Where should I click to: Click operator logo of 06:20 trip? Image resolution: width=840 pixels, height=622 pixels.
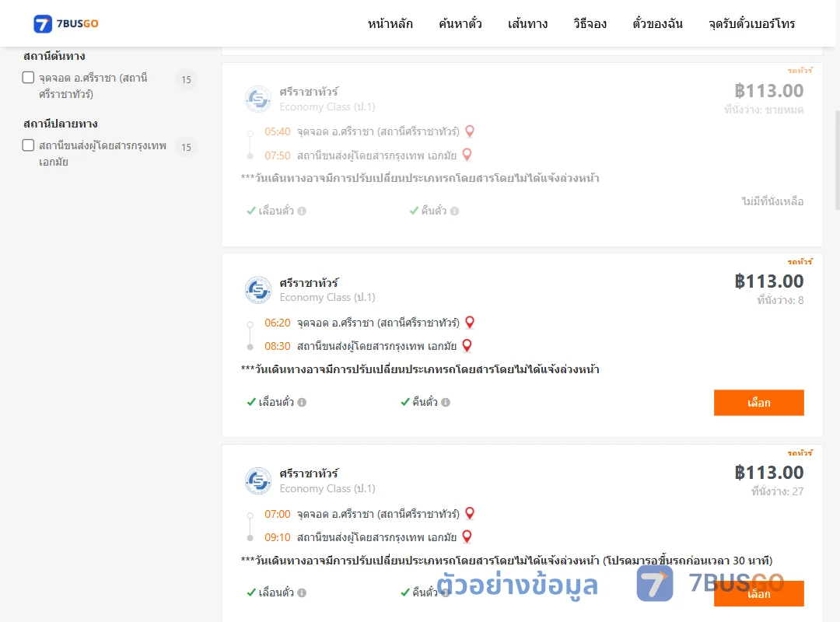point(258,290)
